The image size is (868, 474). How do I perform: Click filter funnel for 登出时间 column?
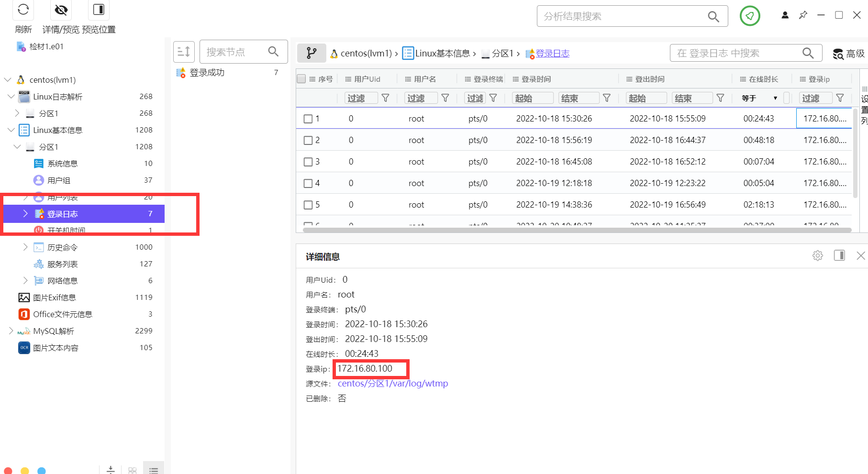coord(720,98)
